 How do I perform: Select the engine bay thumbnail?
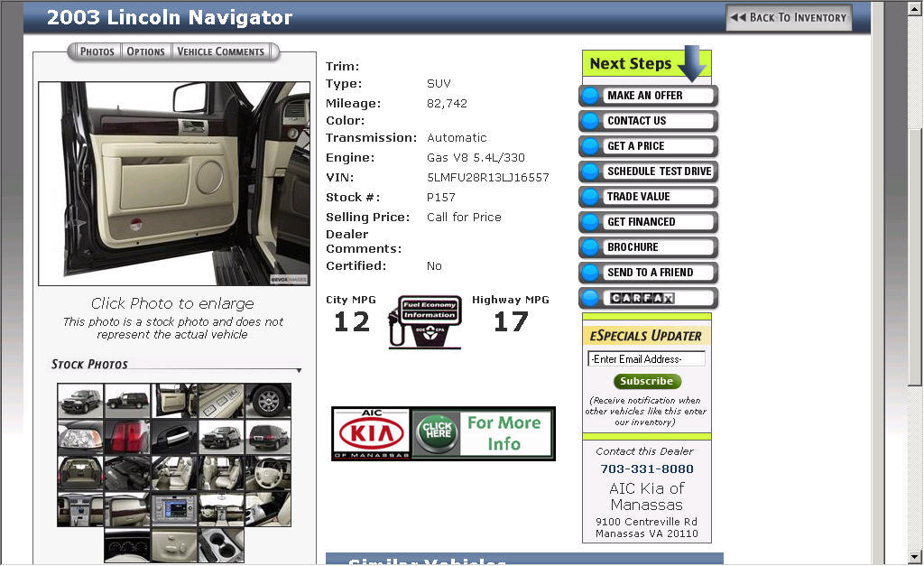click(127, 473)
